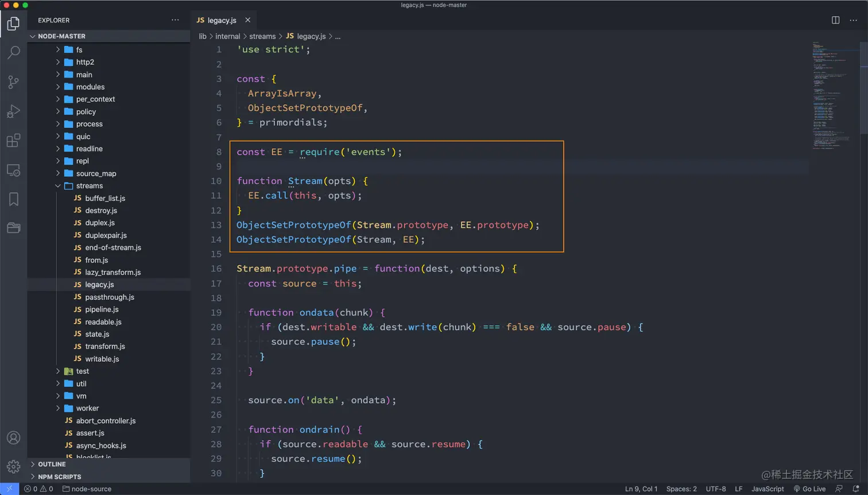Open Explorer Views and More Actions ellipsis
The image size is (868, 495).
click(175, 20)
